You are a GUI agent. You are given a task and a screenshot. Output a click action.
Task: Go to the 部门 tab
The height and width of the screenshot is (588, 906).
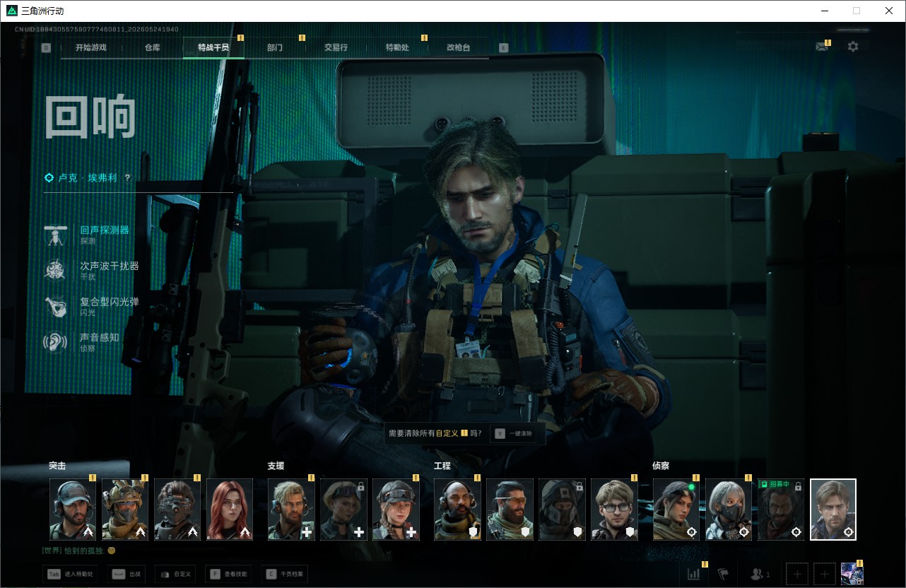[x=275, y=47]
